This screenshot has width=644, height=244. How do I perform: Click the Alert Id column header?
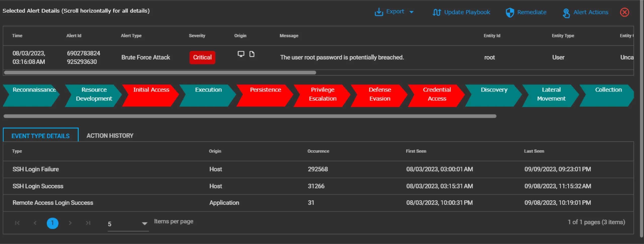click(x=74, y=36)
